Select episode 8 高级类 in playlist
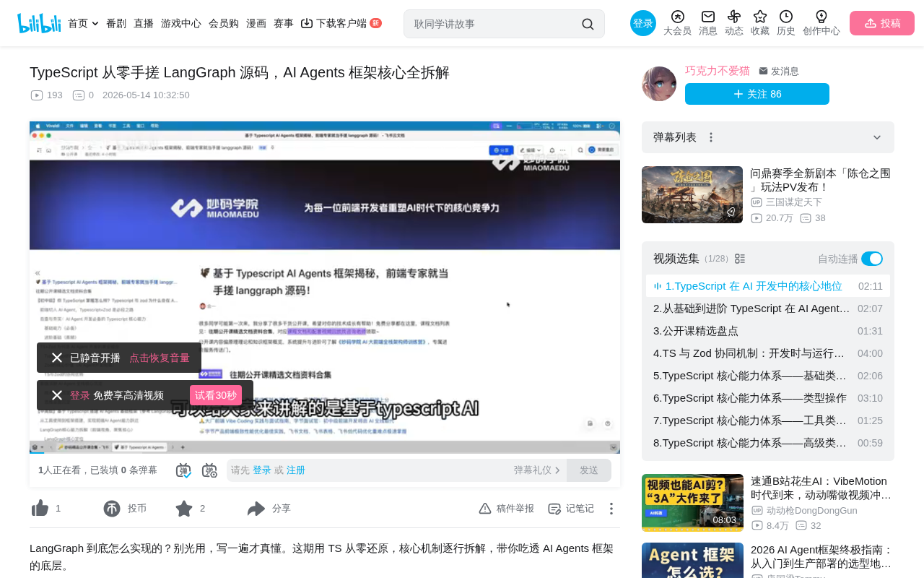The image size is (924, 578). pos(768,443)
